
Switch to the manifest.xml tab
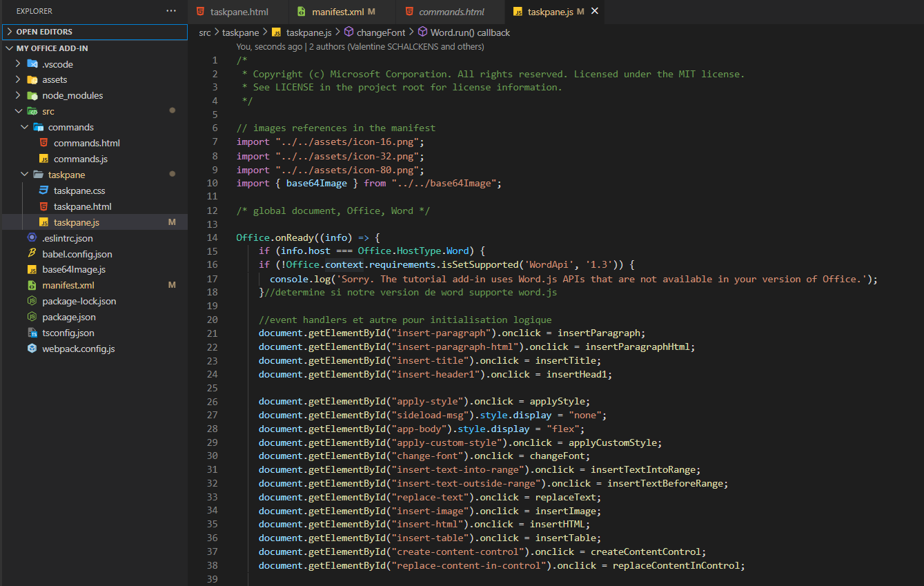click(x=342, y=12)
